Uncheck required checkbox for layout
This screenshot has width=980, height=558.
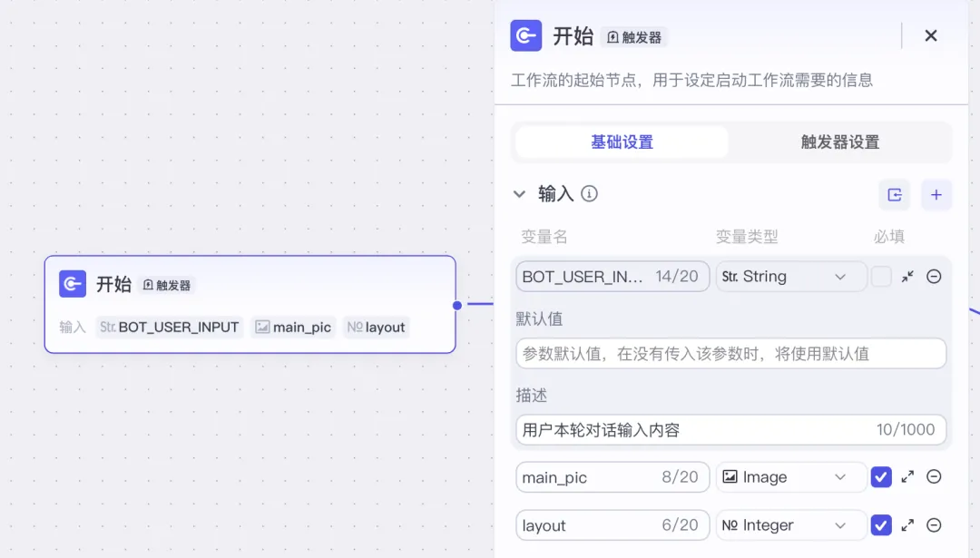tap(880, 524)
